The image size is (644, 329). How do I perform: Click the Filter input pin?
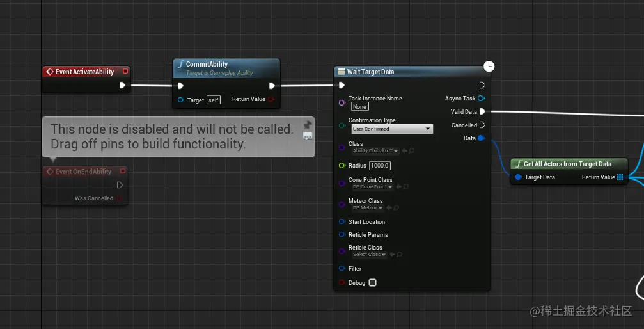point(342,269)
